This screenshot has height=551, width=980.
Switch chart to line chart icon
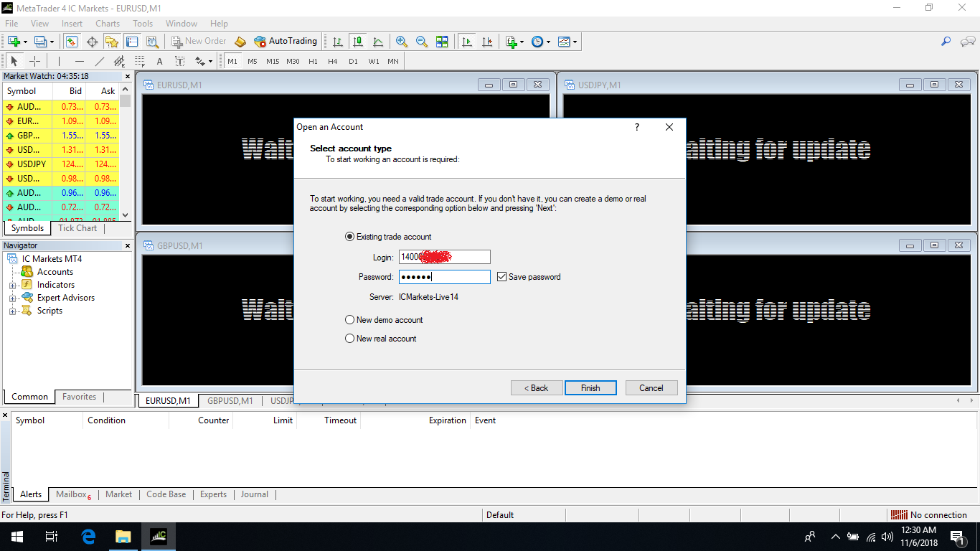pos(378,42)
